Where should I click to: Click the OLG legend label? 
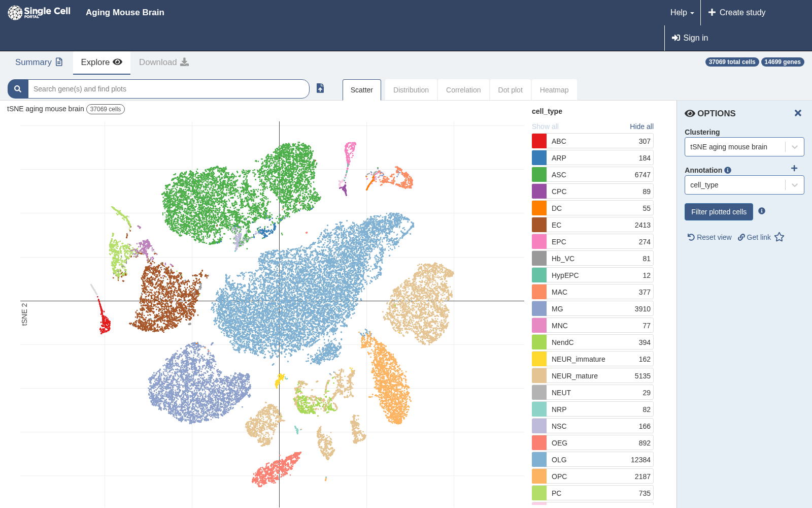[x=559, y=460]
